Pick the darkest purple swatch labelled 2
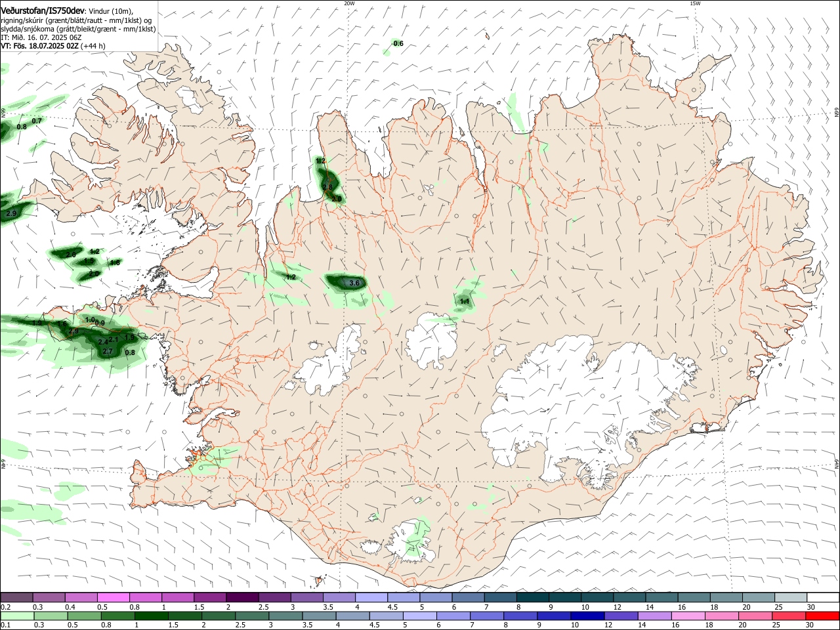 (x=242, y=597)
